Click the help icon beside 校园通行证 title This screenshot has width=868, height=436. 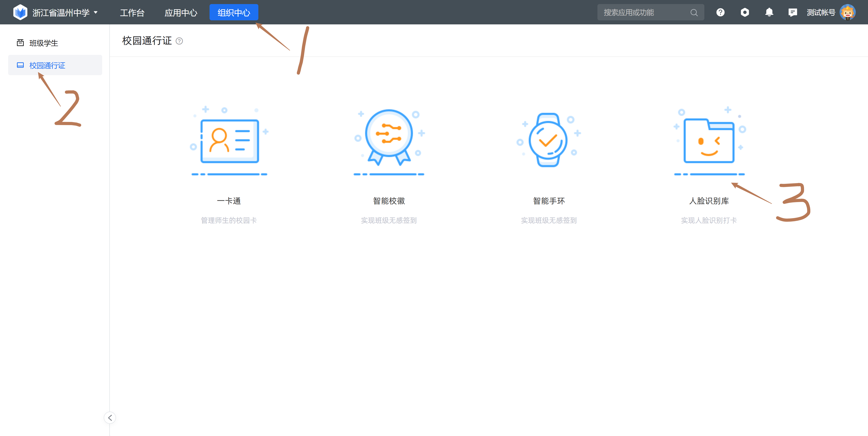(x=179, y=41)
